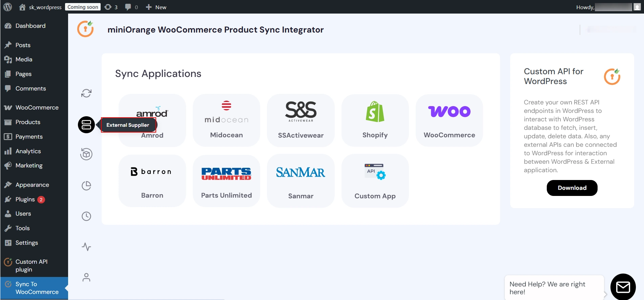Open the Marketing menu
644x300 pixels.
tap(34, 165)
